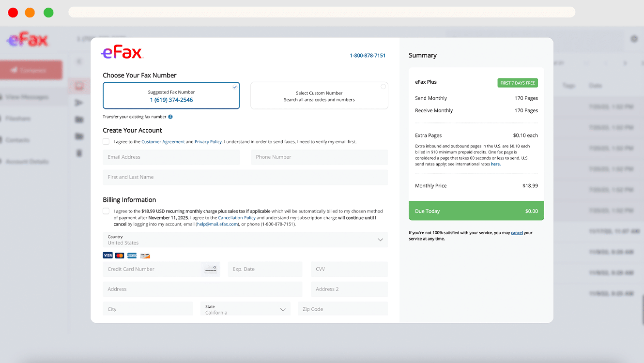Click the Visa card icon
Screen dimensions: 644x363
pos(107,255)
